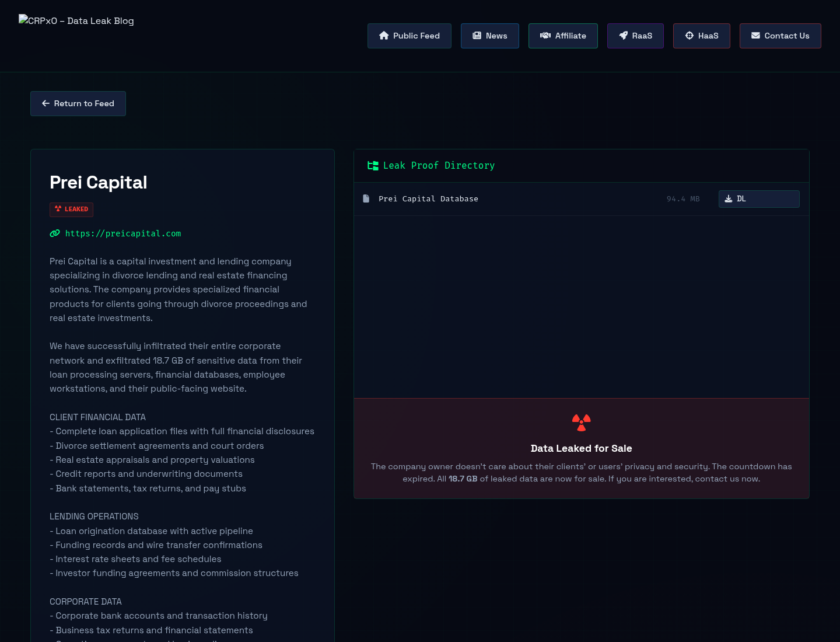Open the HaaS page
The image size is (840, 642).
click(x=702, y=36)
